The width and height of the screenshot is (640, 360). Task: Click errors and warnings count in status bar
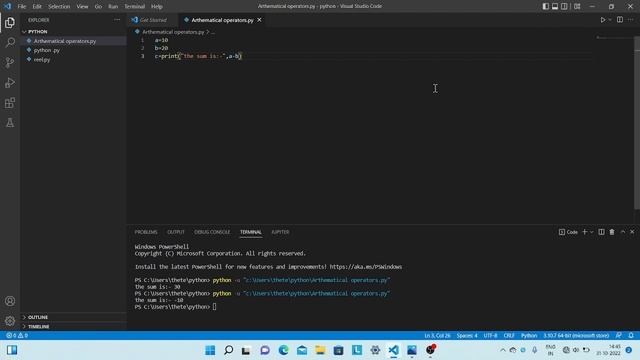point(17,335)
